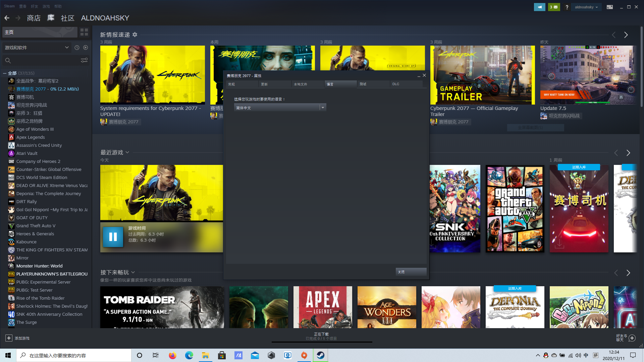Open the announcements megaphone icon

tap(539, 7)
